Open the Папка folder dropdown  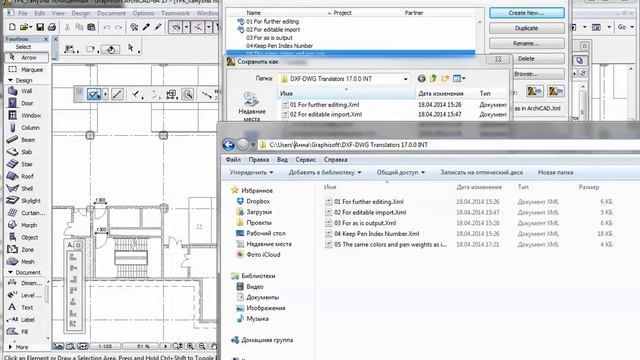tap(405, 79)
